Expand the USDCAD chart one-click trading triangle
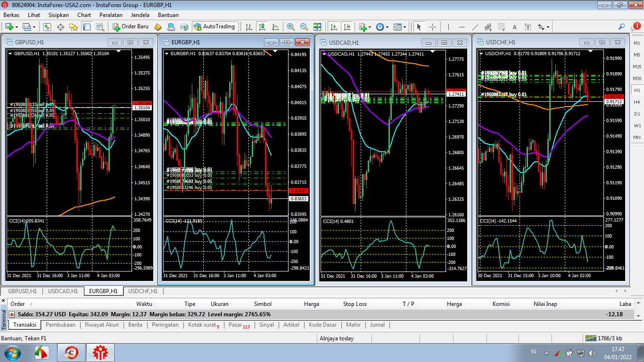 click(x=324, y=54)
